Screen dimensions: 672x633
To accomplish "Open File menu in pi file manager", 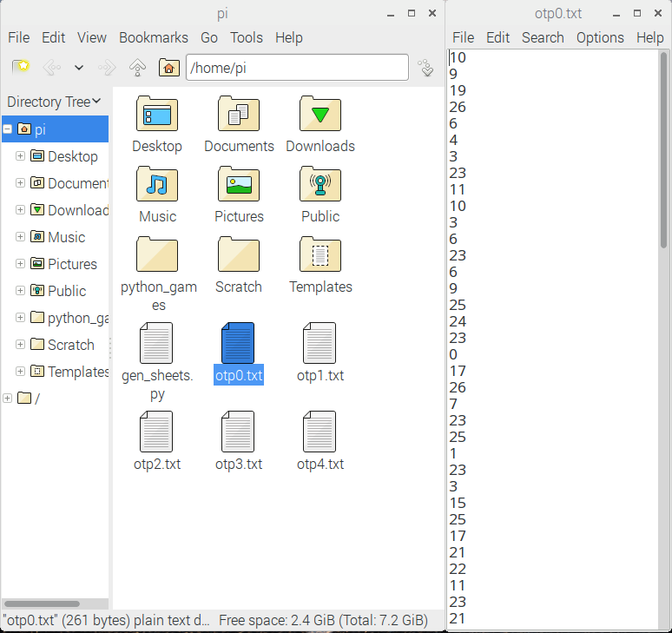I will click(19, 37).
